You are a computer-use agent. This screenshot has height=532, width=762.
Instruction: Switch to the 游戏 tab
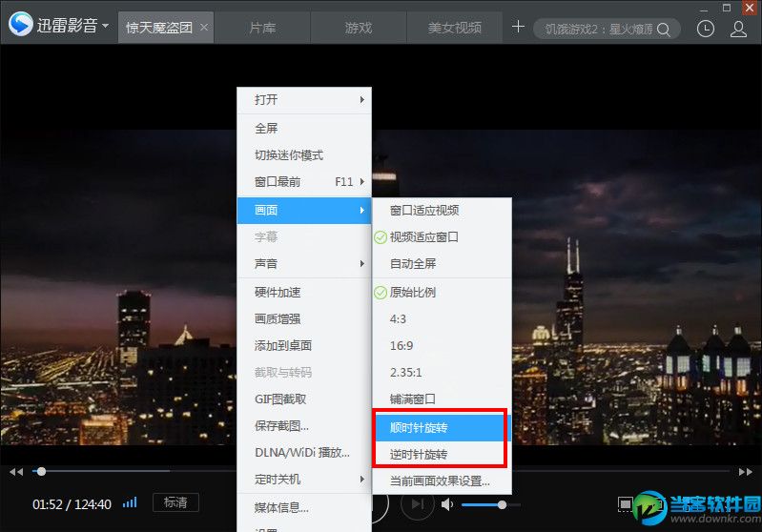point(359,28)
